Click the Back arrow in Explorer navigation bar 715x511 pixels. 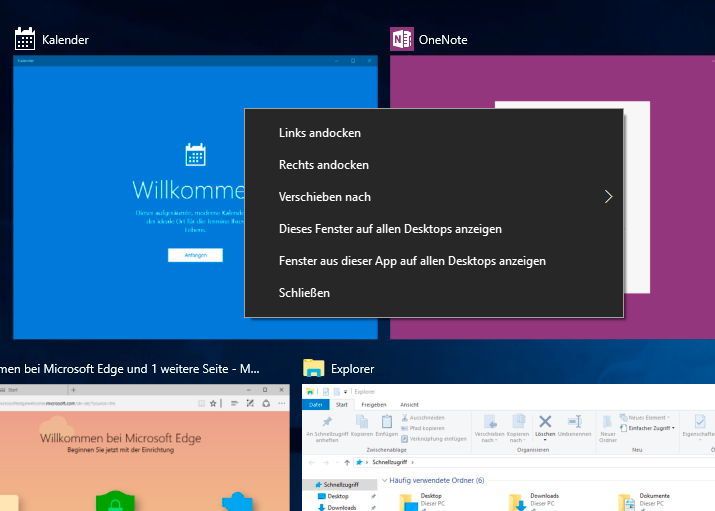click(x=312, y=462)
